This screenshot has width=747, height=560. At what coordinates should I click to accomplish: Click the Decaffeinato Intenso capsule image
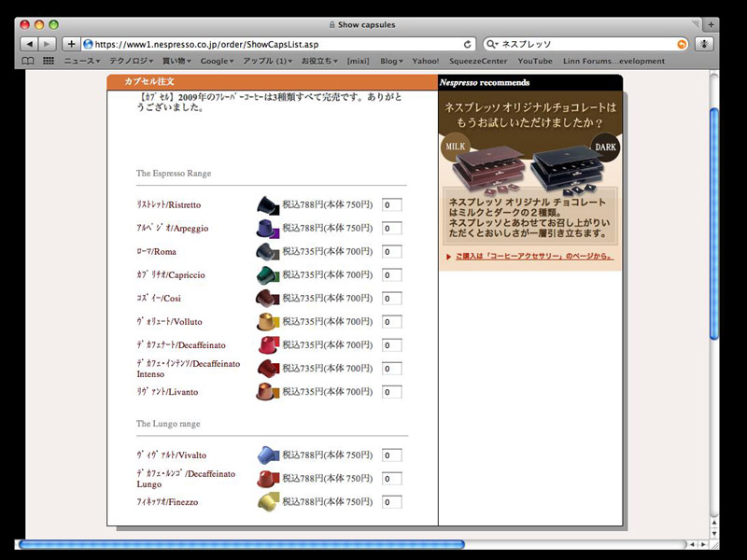[268, 369]
